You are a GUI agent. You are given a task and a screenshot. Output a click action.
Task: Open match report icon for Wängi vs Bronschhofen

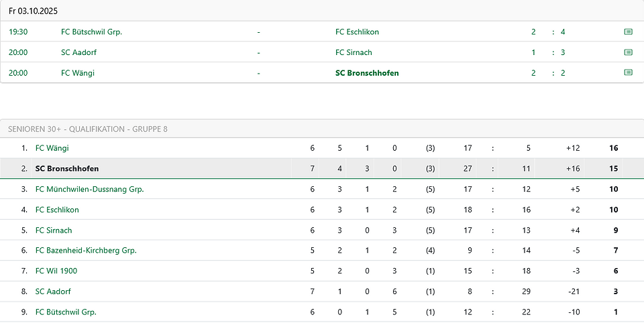[x=628, y=72]
